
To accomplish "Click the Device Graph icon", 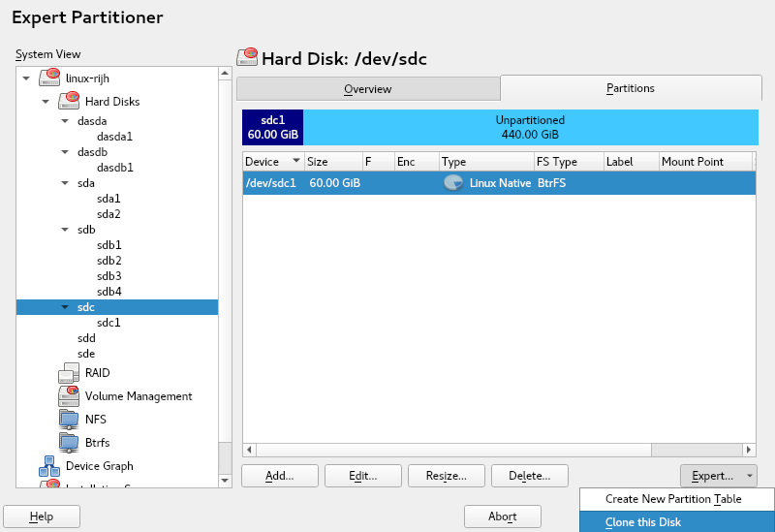I will point(49,466).
